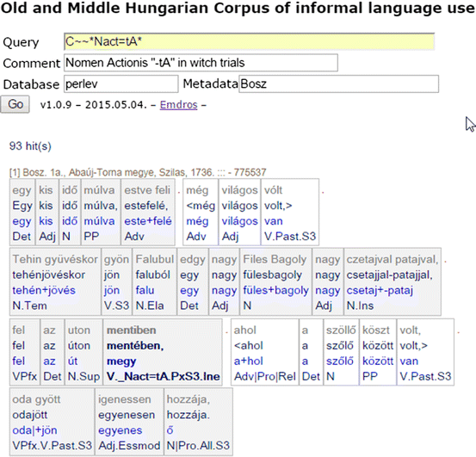Click the oda gyött word cell
The image size is (476, 457).
(52, 422)
